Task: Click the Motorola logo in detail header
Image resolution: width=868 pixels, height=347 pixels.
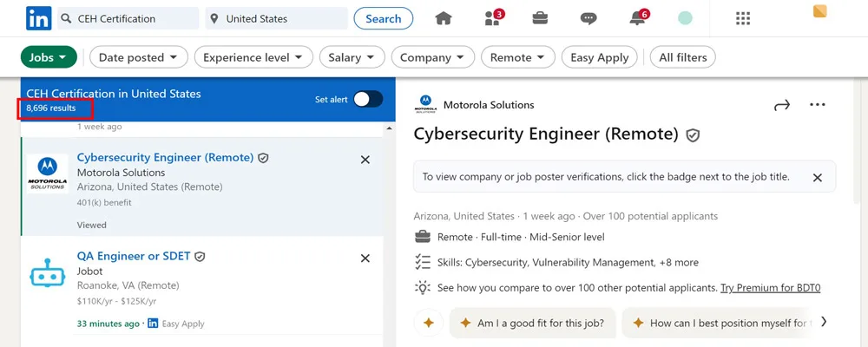Action: 425,105
